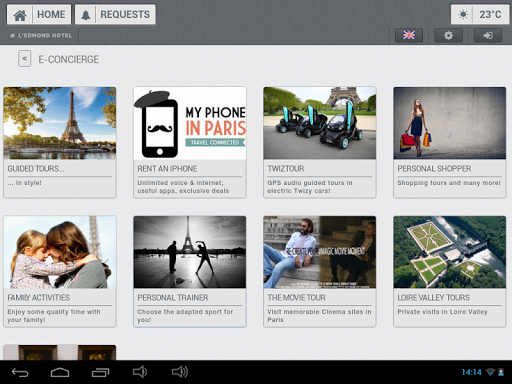The image size is (512, 384).
Task: Open the Twiztour electric car thumbnail
Action: pyautogui.click(x=320, y=123)
